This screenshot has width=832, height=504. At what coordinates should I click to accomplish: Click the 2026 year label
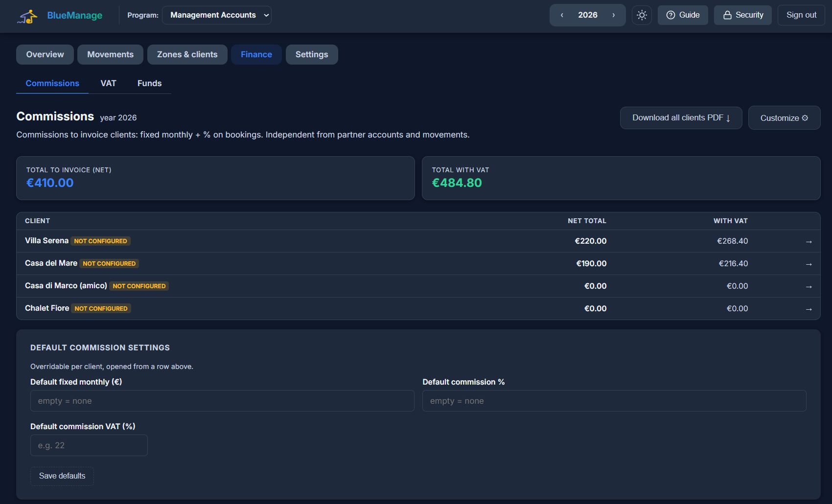(587, 15)
